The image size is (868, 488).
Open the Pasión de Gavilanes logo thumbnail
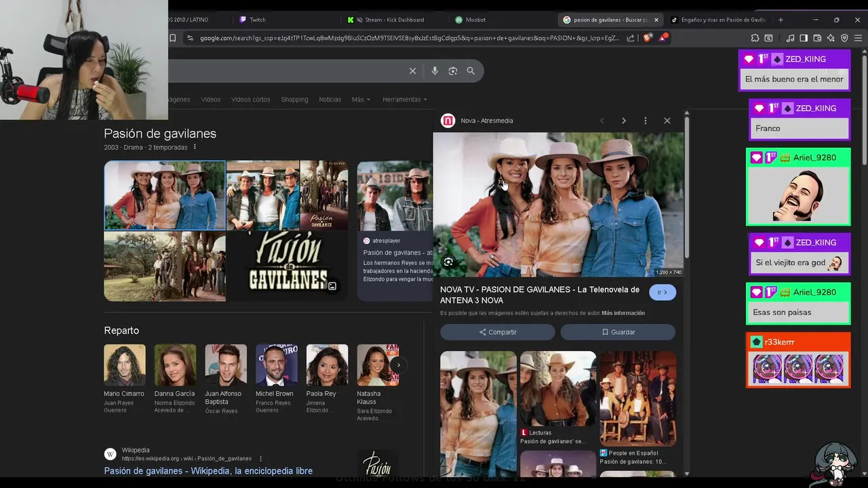pyautogui.click(x=287, y=266)
